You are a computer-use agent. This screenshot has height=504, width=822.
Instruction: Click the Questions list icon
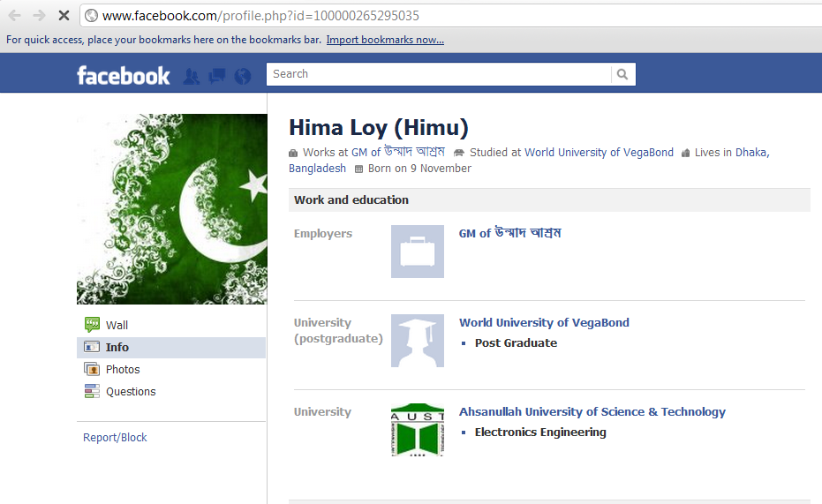(92, 391)
